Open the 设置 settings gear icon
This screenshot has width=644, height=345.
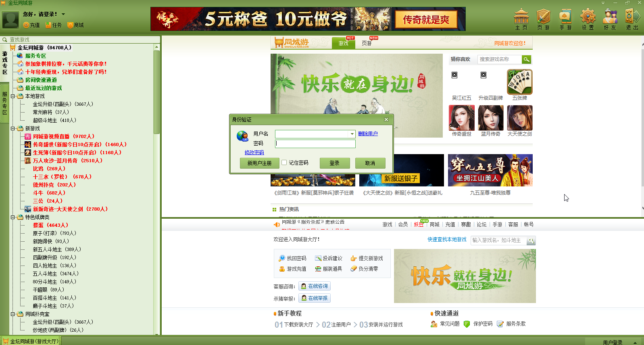point(588,19)
